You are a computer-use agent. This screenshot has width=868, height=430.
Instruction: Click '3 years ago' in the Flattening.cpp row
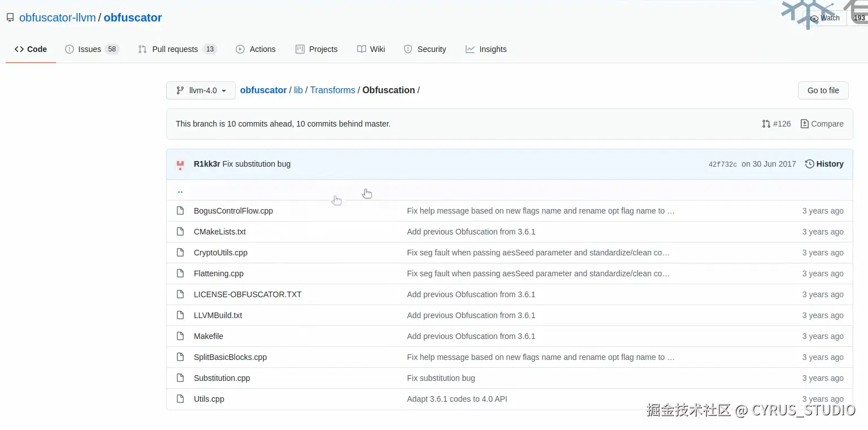(x=823, y=273)
